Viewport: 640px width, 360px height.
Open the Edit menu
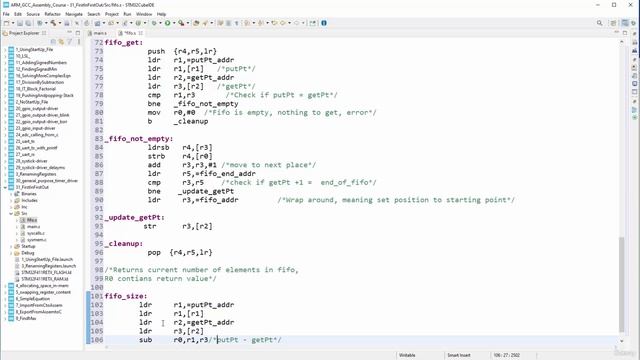tap(18, 14)
